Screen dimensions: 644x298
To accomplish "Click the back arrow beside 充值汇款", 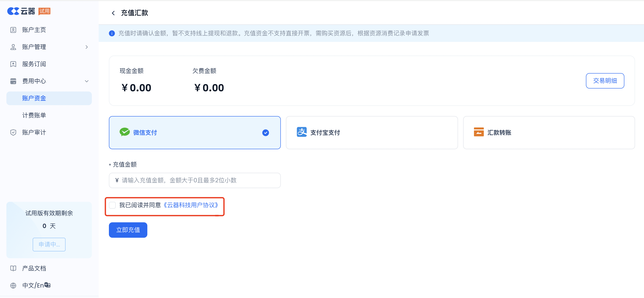I will tap(113, 13).
